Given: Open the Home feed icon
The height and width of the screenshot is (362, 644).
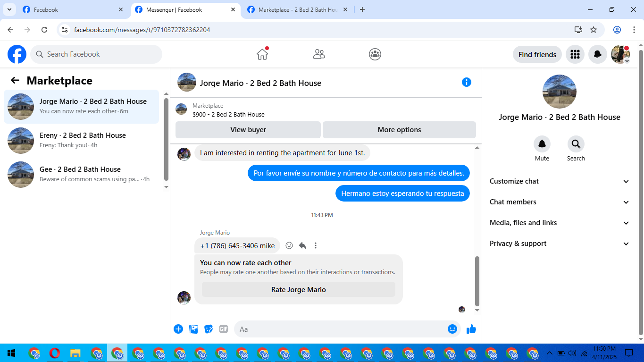Looking at the screenshot, I should pyautogui.click(x=262, y=54).
